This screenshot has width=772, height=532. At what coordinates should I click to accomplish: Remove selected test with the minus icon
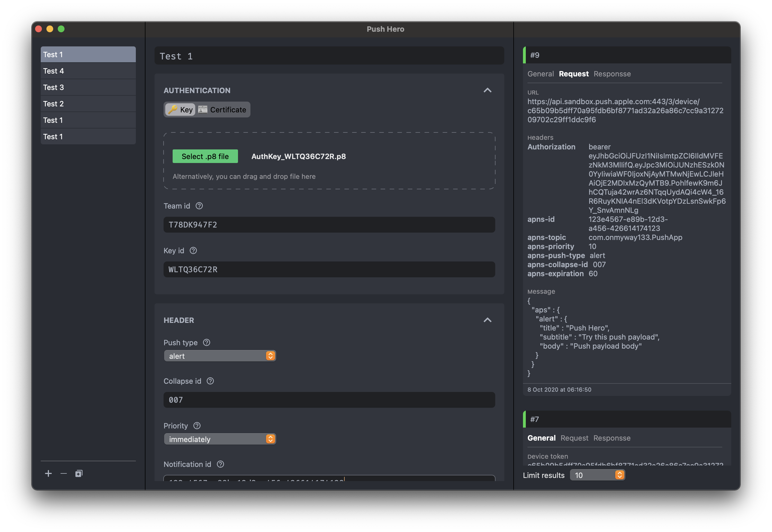(64, 474)
